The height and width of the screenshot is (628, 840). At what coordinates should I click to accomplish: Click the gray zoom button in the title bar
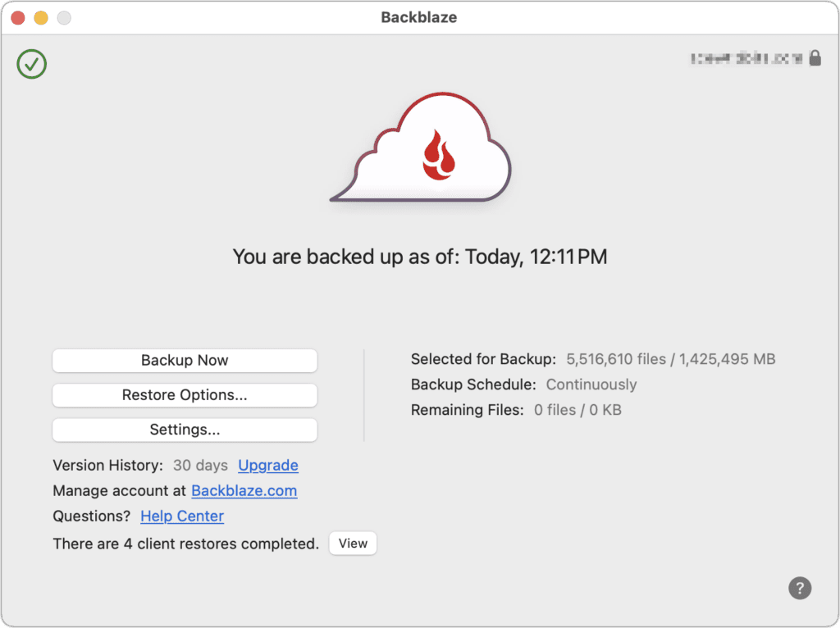click(63, 17)
